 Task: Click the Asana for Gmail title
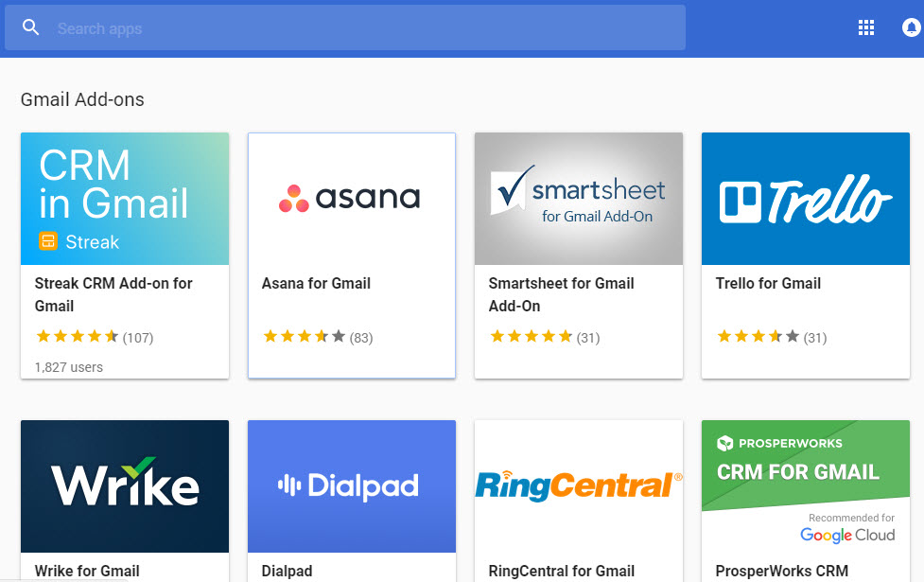pos(316,283)
